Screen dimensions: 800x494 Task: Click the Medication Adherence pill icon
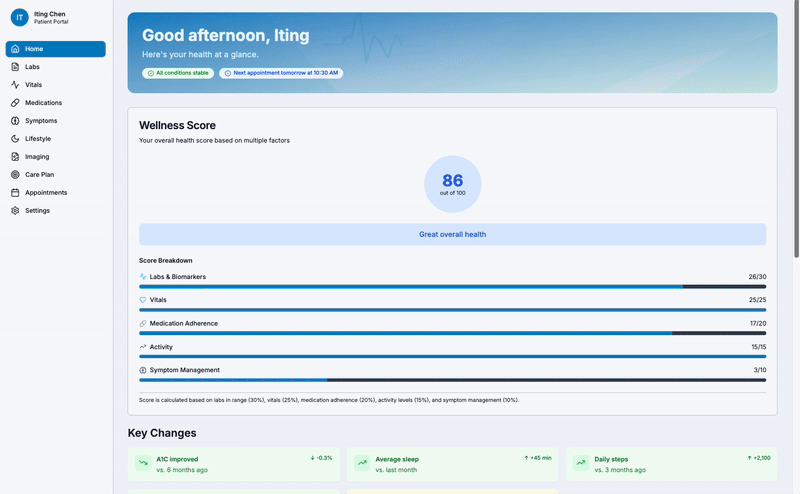pos(143,324)
